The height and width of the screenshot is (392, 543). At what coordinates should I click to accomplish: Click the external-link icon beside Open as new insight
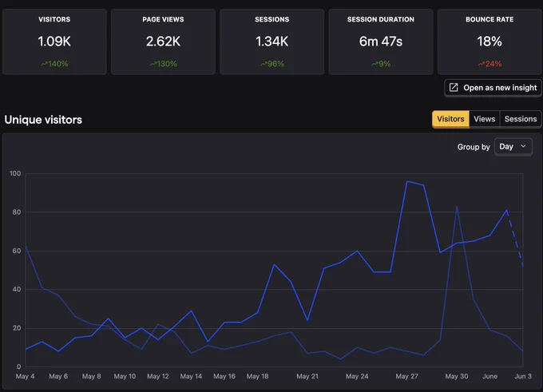point(454,87)
